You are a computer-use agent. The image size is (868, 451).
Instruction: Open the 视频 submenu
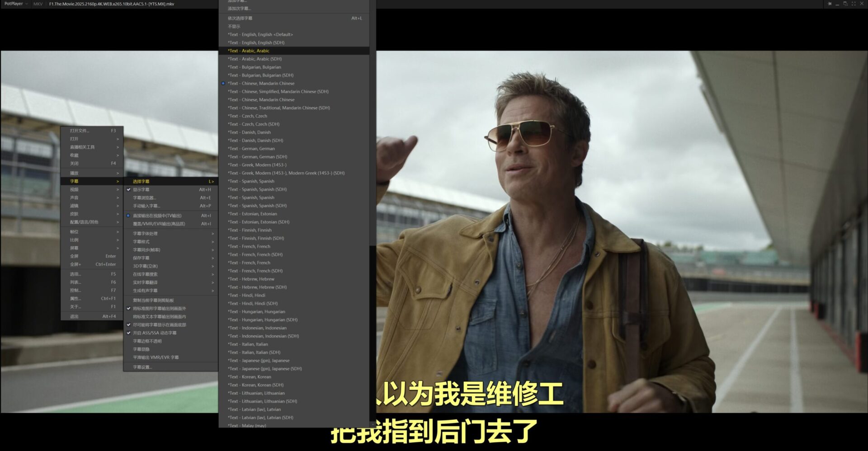pyautogui.click(x=92, y=189)
